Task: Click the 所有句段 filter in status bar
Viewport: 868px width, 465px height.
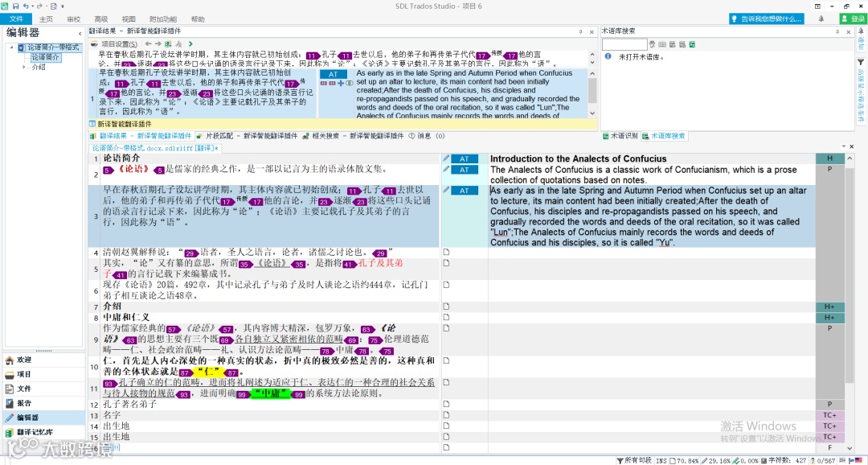Action: click(634, 460)
